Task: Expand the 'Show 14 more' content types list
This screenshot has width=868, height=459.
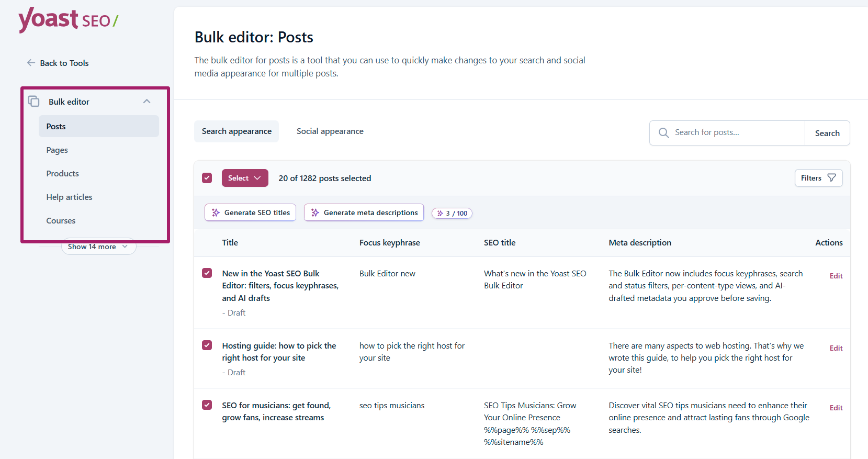Action: [x=98, y=247]
